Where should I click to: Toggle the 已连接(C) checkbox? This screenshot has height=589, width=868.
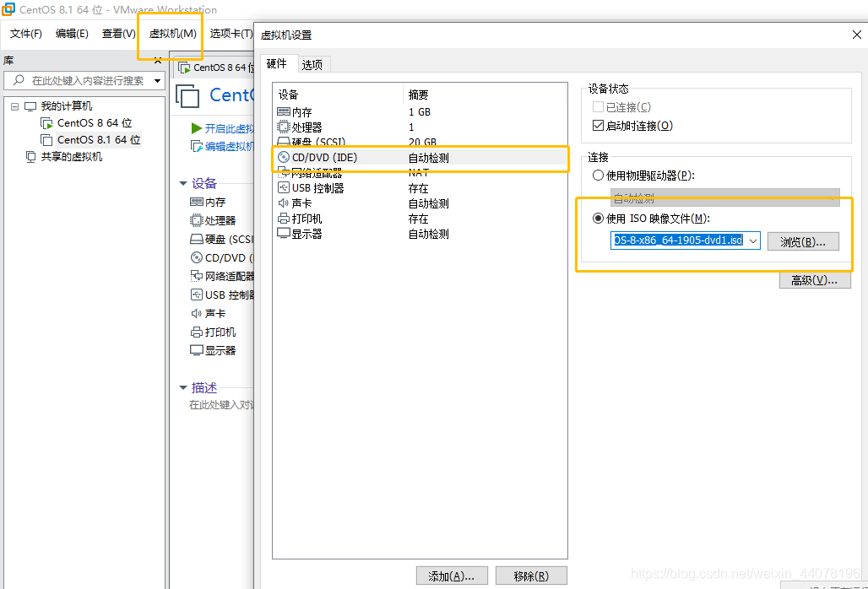tap(598, 106)
